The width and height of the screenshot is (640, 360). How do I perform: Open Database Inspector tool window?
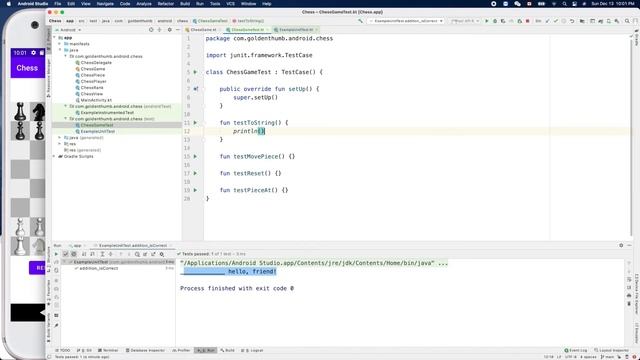tap(145, 350)
